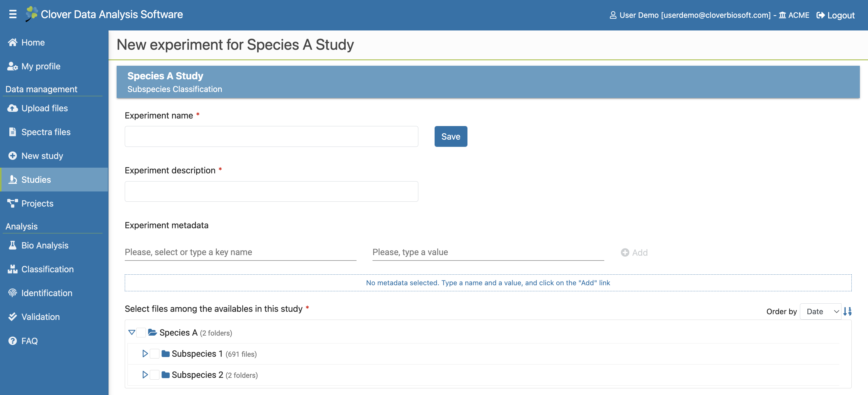
Task: Click the Clover Data Analysis Software title
Action: click(112, 14)
